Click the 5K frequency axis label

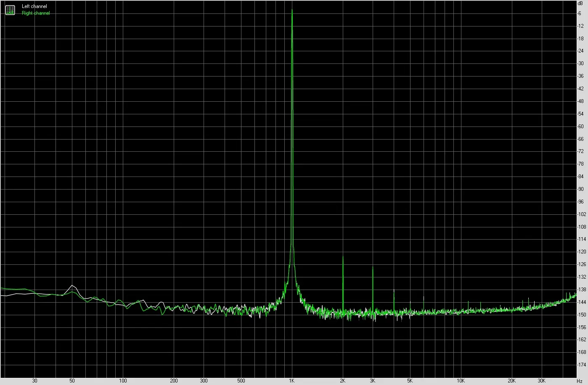tap(410, 381)
